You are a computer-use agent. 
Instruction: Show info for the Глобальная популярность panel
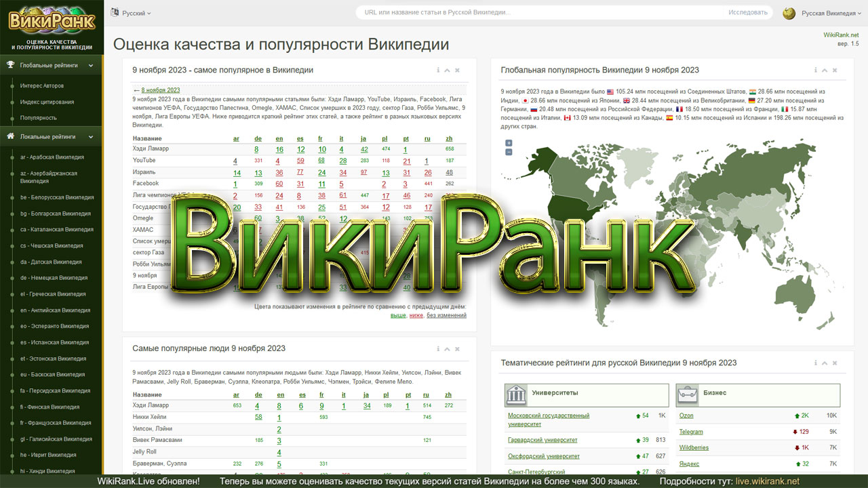coord(816,70)
